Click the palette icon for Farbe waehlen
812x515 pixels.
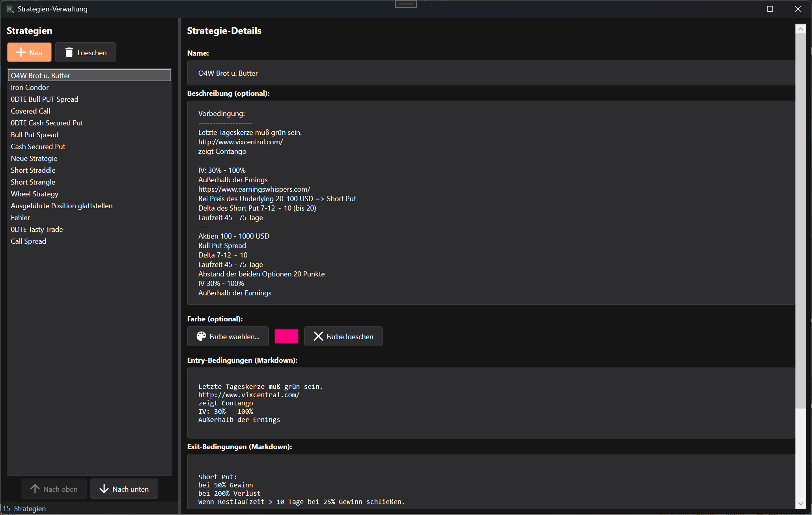click(201, 336)
